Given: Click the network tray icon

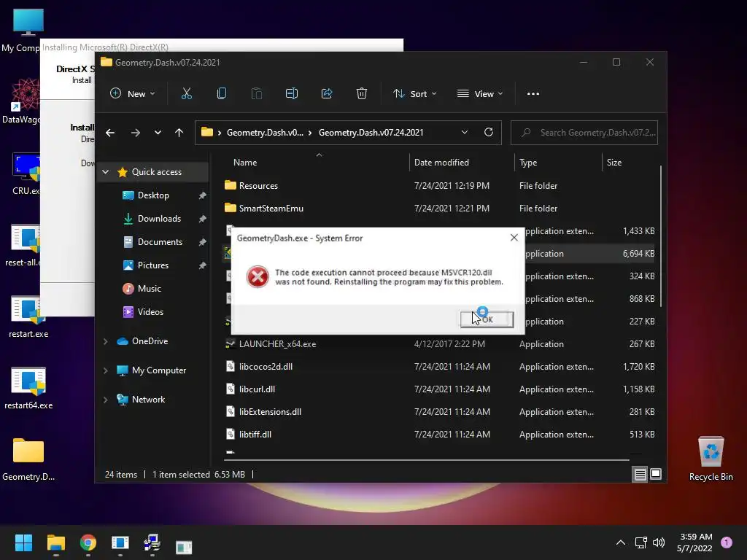Looking at the screenshot, I should pos(640,542).
